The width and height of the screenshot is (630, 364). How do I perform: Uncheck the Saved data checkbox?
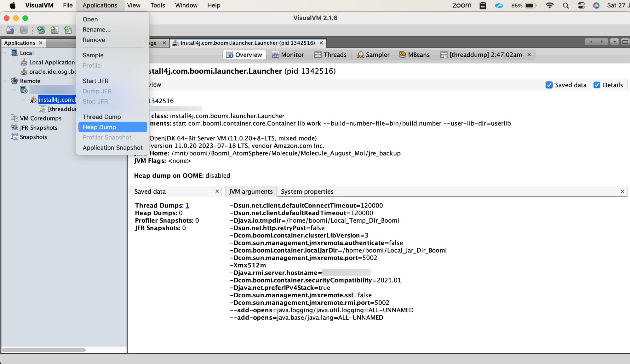[549, 85]
